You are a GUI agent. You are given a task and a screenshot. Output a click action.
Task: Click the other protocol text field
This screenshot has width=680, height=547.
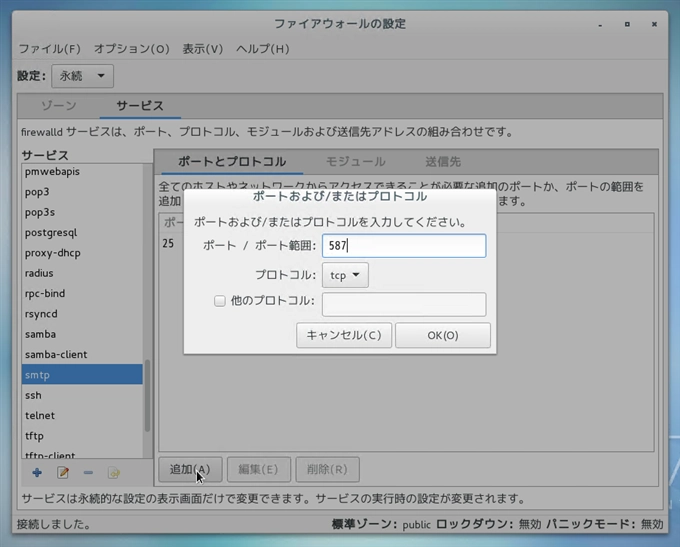point(404,304)
